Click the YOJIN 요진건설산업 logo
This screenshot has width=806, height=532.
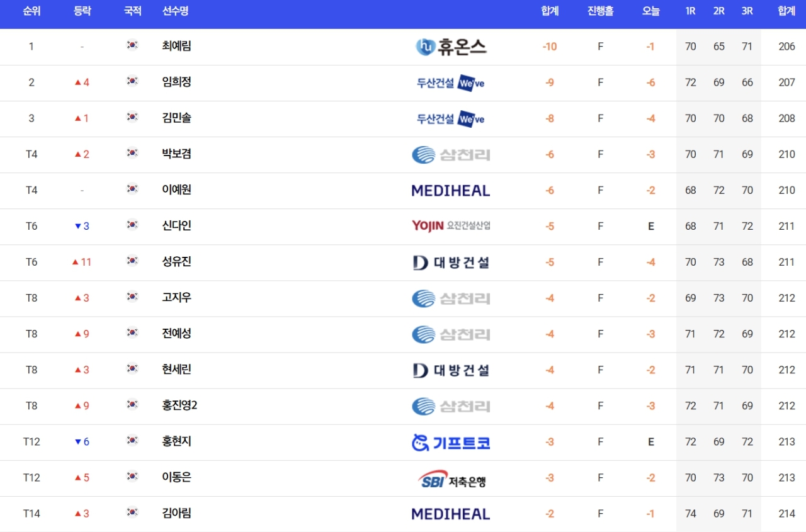click(x=451, y=226)
